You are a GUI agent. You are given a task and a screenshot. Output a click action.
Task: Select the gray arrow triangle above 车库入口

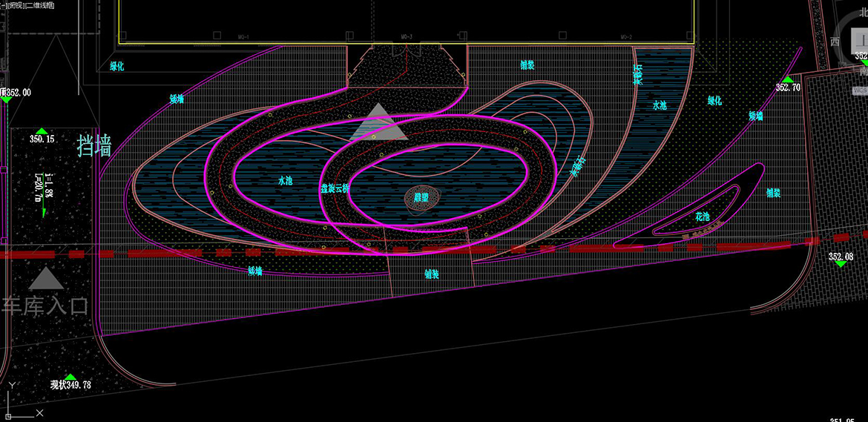[46, 279]
